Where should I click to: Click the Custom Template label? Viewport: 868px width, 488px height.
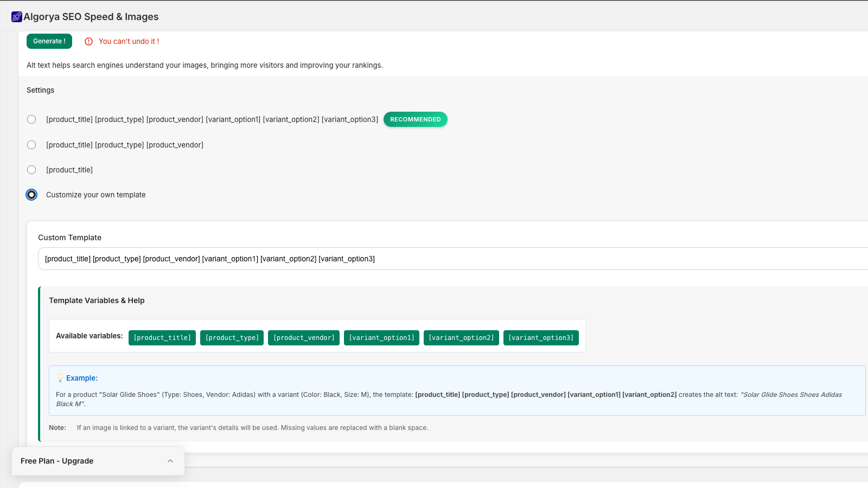tap(69, 237)
